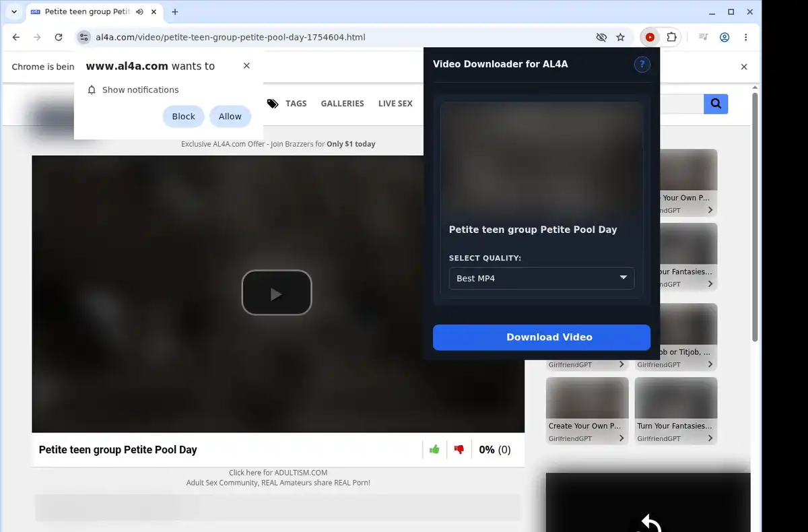The height and width of the screenshot is (532, 808).
Task: Give the video a red thumbs down
Action: tap(459, 449)
